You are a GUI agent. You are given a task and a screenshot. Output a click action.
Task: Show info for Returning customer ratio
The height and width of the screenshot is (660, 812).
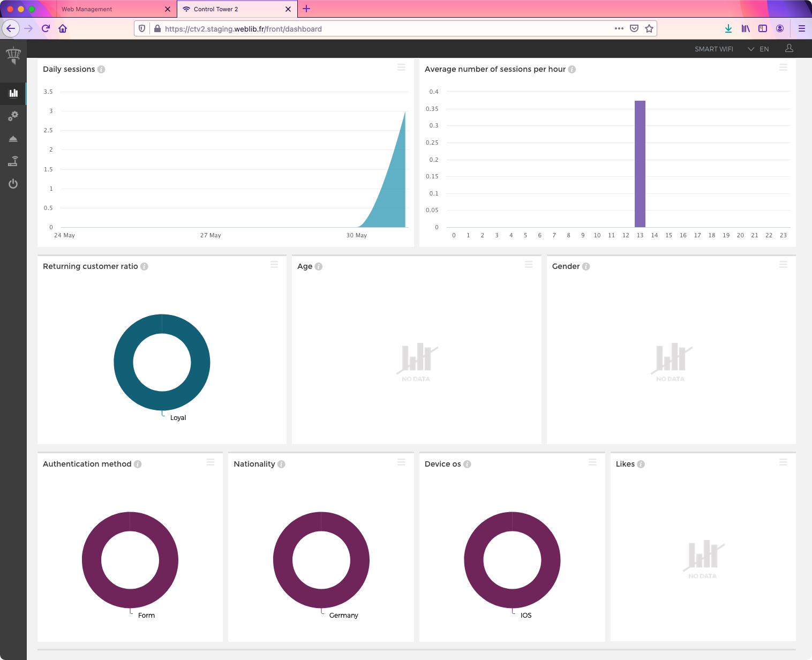144,267
